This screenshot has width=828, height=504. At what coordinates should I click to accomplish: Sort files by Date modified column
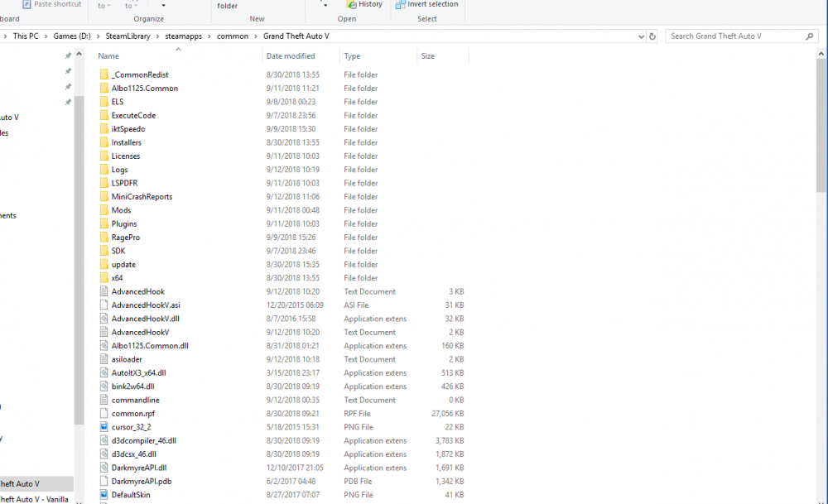point(291,56)
